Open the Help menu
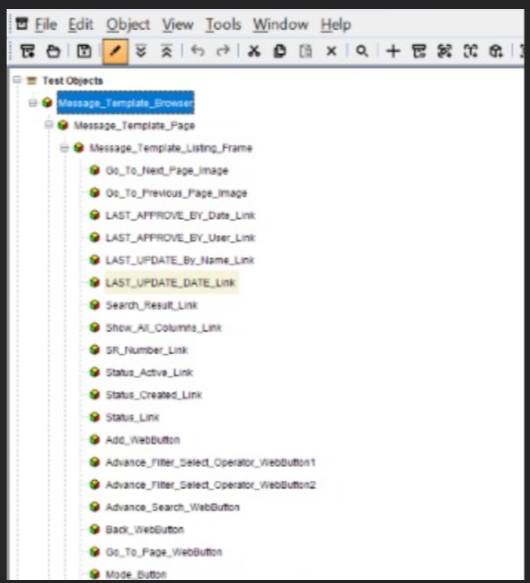This screenshot has height=583, width=530. pyautogui.click(x=336, y=25)
